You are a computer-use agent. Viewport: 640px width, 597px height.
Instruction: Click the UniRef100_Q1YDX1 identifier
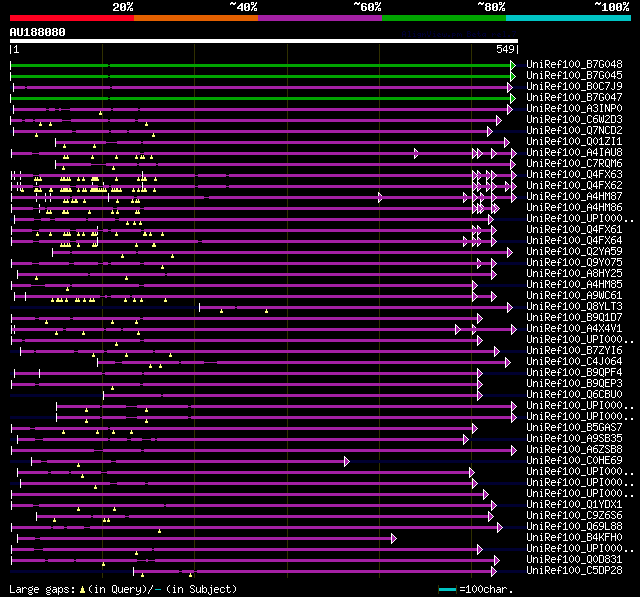coord(574,505)
